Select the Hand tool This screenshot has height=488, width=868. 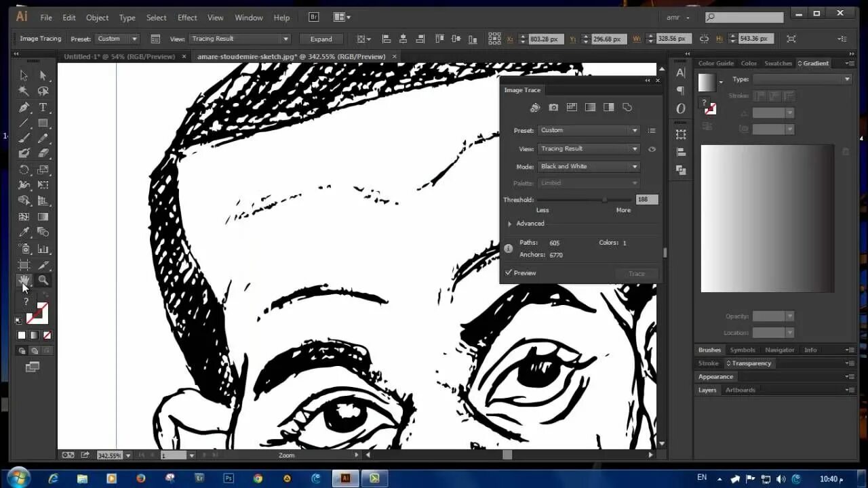pyautogui.click(x=24, y=280)
